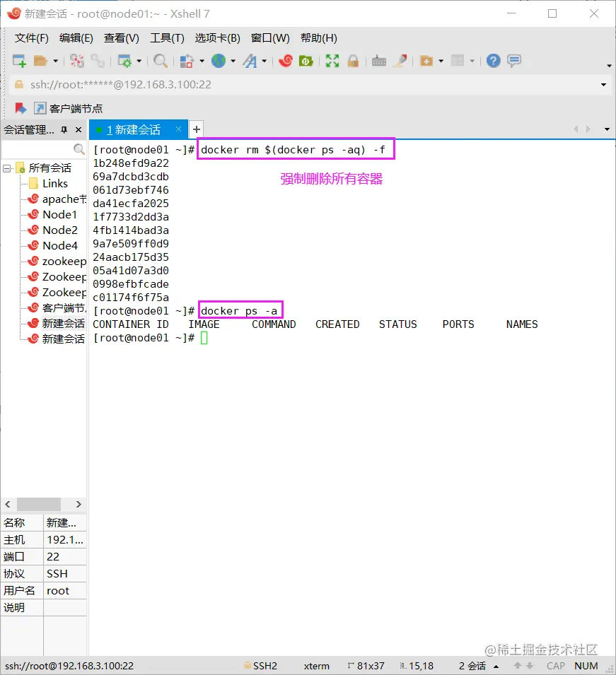Screen dimensions: 616x675
Task: Select the Node1 session
Action: (53, 215)
